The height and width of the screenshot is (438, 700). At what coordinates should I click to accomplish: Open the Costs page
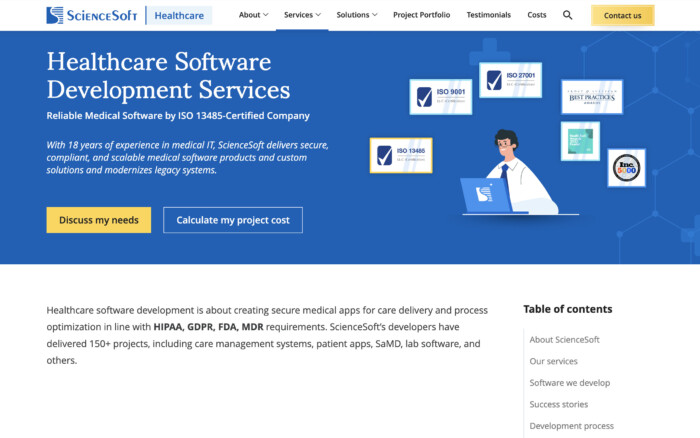click(537, 15)
